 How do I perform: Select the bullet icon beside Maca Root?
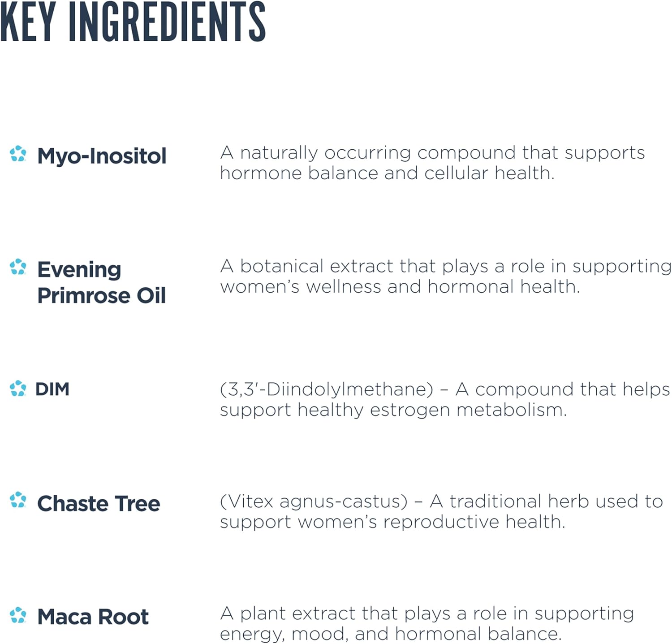18,615
